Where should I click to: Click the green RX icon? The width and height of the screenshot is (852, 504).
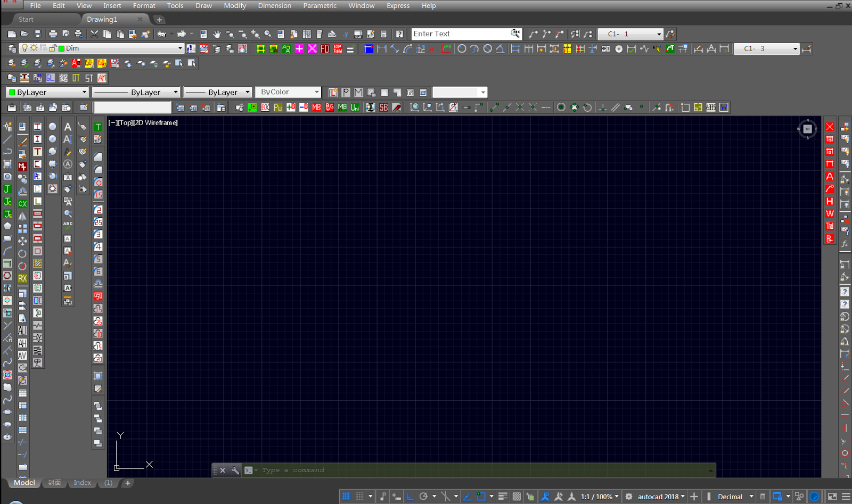coord(22,278)
